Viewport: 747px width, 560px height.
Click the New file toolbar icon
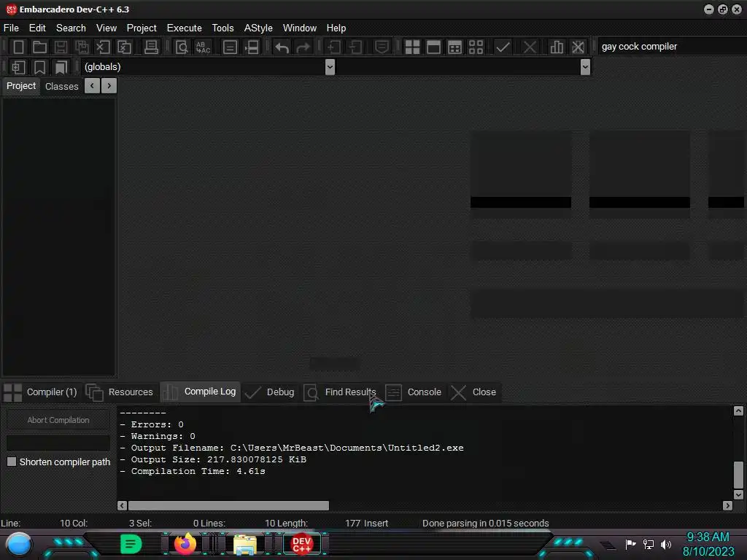[x=18, y=47]
